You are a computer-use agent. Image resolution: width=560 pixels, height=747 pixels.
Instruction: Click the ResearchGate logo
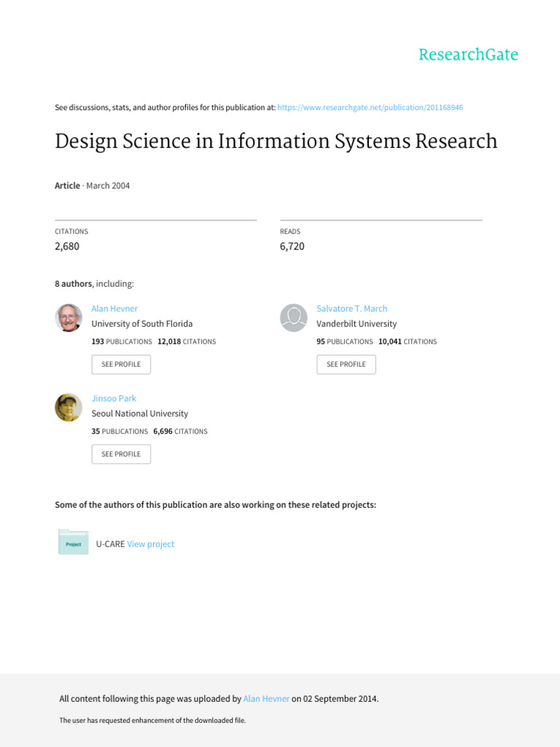(468, 55)
